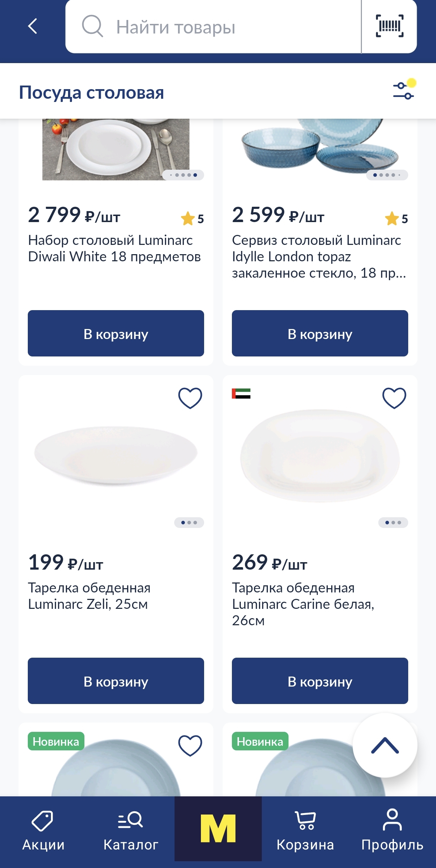Go to Metro home logo tab
The image size is (436, 868).
tap(218, 828)
